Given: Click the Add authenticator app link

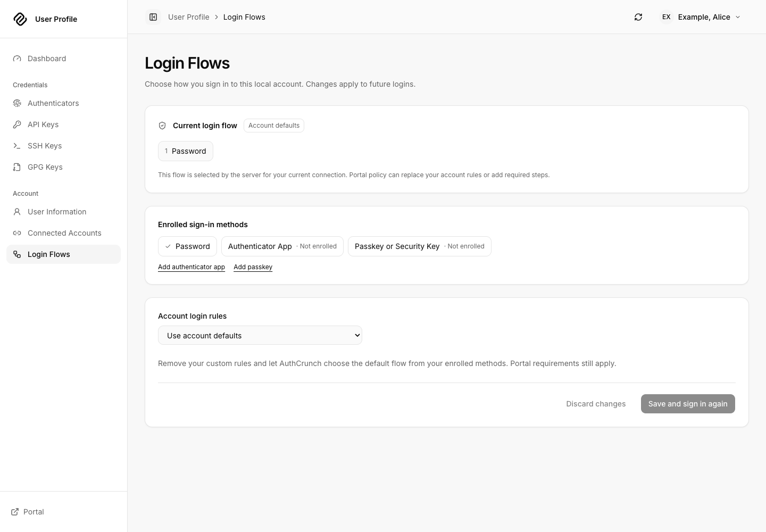Looking at the screenshot, I should click(191, 267).
